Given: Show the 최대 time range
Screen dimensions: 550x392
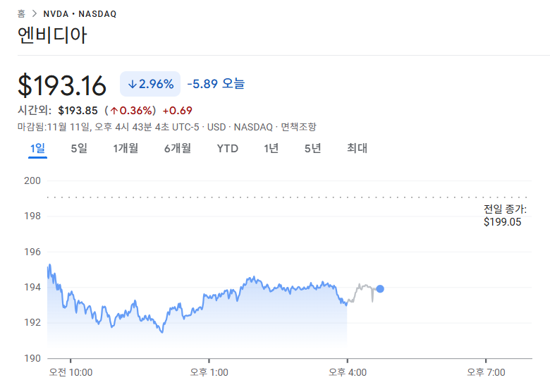Looking at the screenshot, I should (357, 149).
